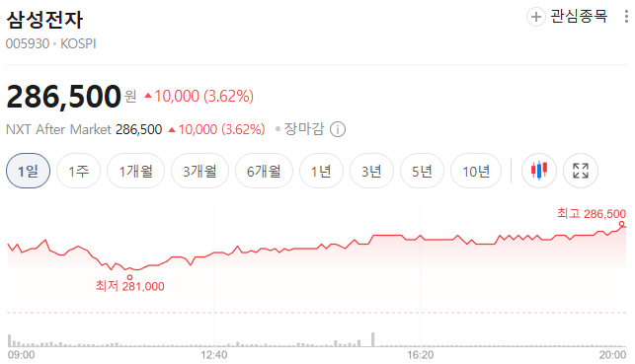This screenshot has width=635, height=364.
Task: Select the 1일 period tab
Action: (28, 171)
